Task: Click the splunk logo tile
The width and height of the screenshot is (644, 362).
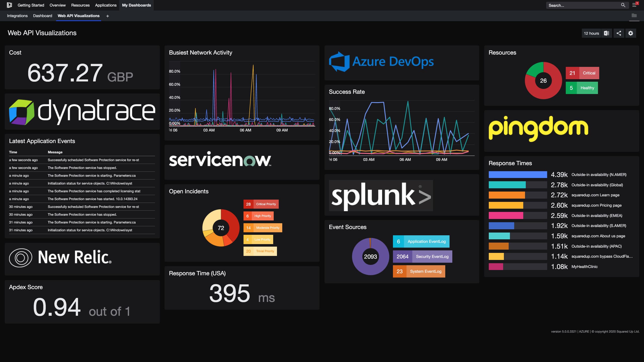Action: point(381,196)
